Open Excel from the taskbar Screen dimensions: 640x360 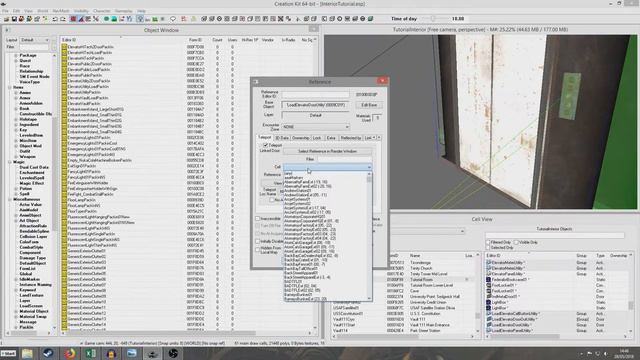(x=91, y=353)
